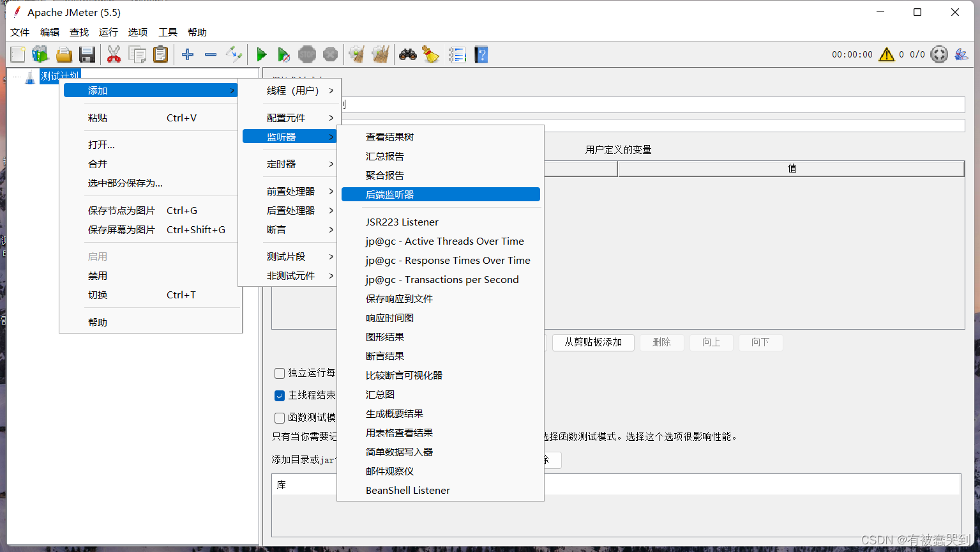The width and height of the screenshot is (980, 552).
Task: Click the Shutdown test icon
Action: coord(330,55)
